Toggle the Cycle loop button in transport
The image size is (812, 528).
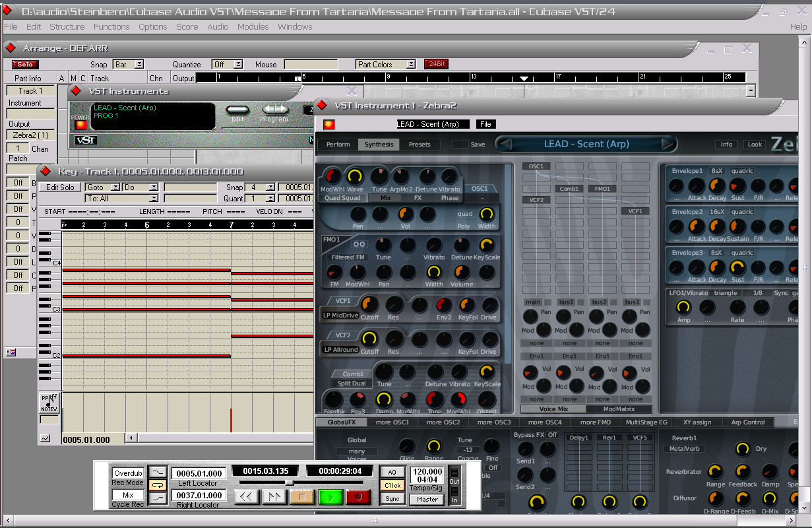[158, 485]
